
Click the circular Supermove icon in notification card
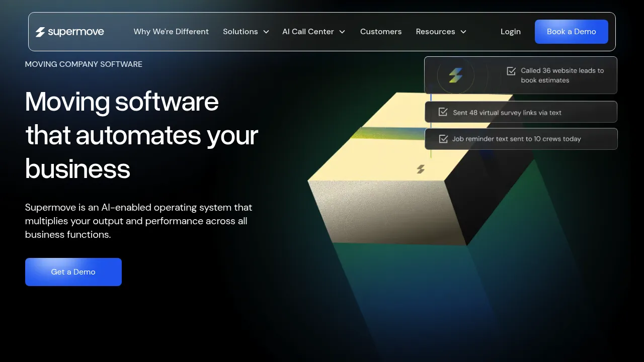point(455,75)
